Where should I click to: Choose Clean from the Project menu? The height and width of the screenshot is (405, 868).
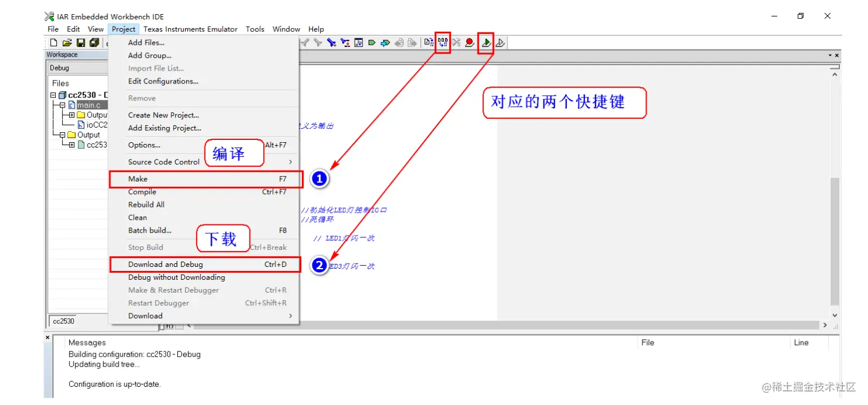coord(204,217)
